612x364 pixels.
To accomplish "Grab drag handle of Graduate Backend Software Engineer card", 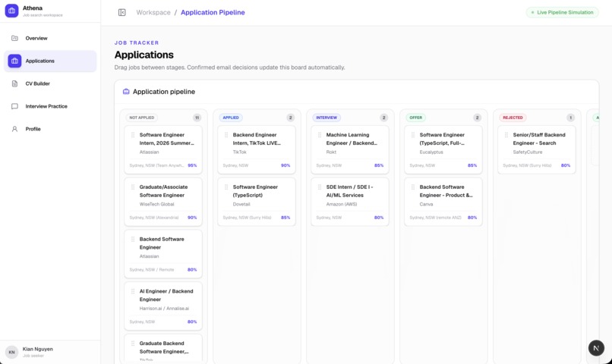I will [x=133, y=344].
